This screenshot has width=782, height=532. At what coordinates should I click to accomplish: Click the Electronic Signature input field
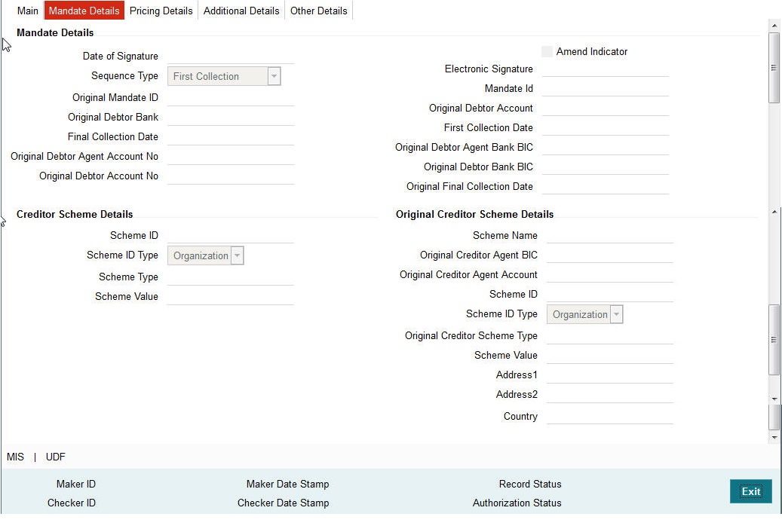pos(605,69)
